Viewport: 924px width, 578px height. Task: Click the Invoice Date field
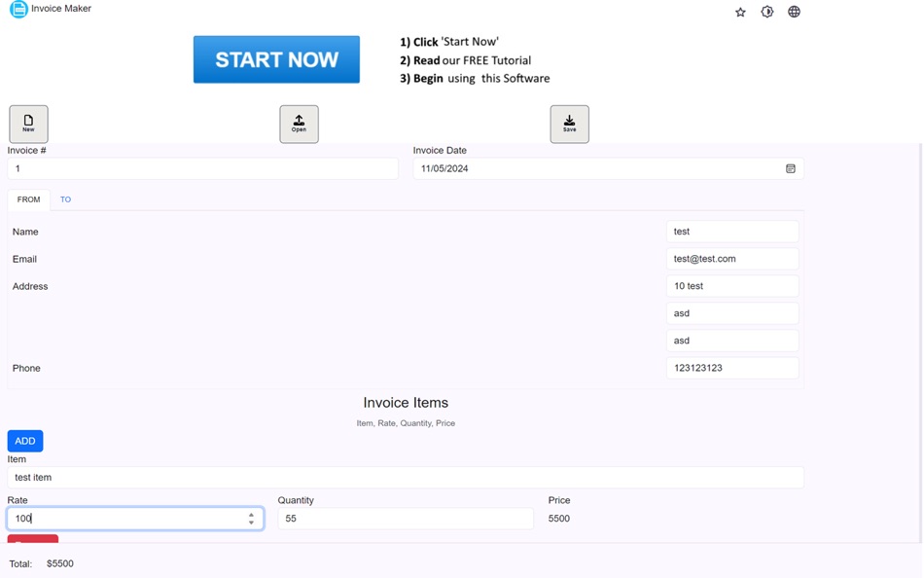click(608, 168)
